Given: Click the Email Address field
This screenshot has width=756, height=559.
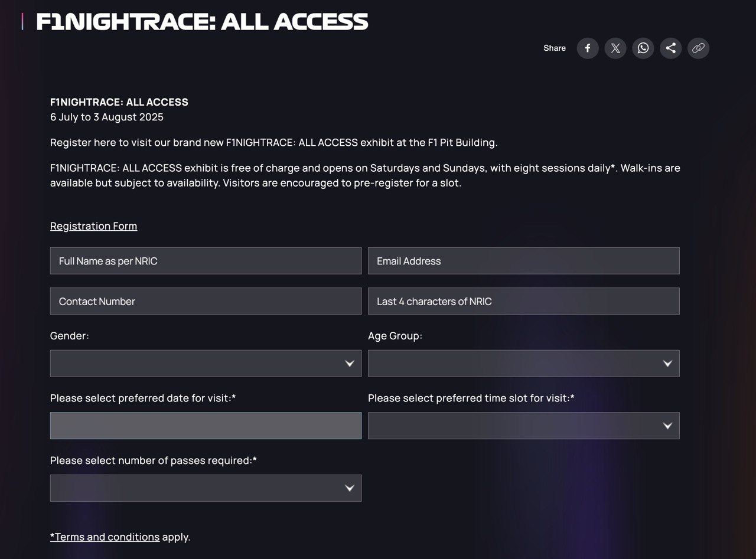Looking at the screenshot, I should click(x=523, y=261).
